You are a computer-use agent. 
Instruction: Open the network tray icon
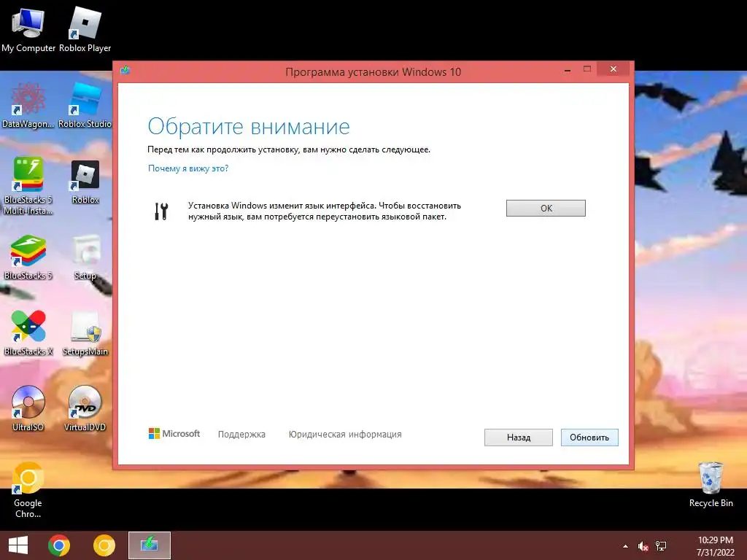click(661, 546)
